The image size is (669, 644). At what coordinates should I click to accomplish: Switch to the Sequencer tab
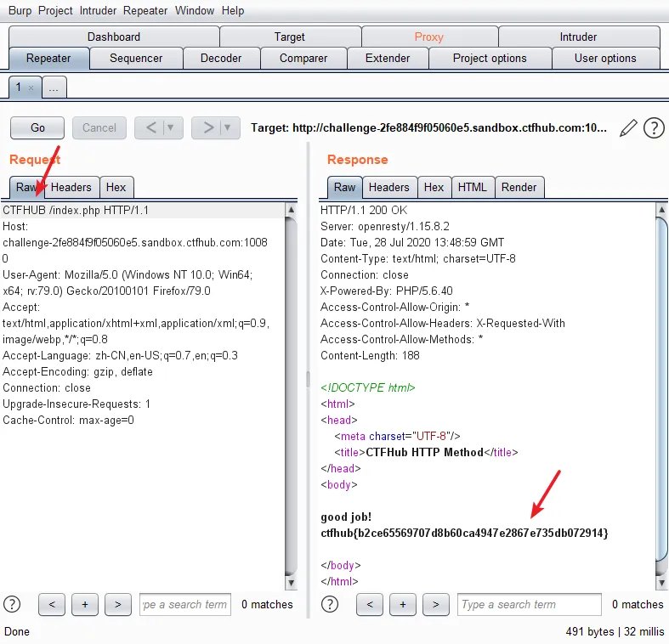136,58
